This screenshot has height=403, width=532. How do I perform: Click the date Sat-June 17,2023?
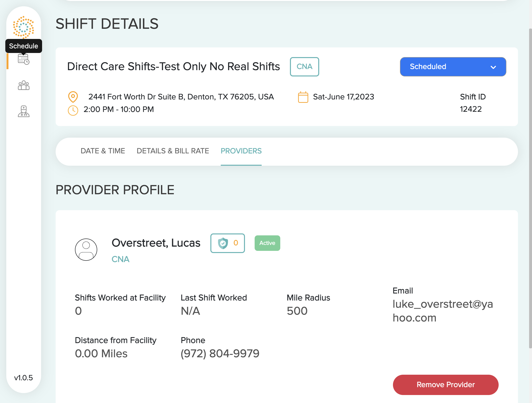tap(343, 97)
